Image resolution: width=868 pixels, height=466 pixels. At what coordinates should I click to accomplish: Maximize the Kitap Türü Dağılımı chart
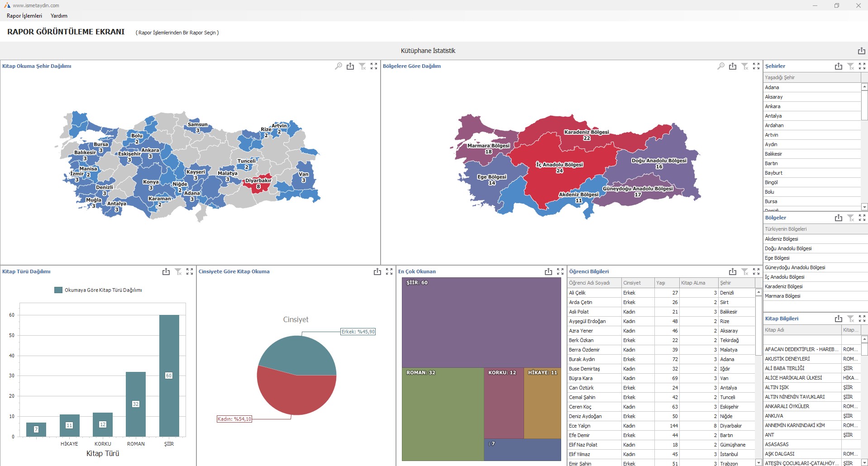(x=190, y=272)
